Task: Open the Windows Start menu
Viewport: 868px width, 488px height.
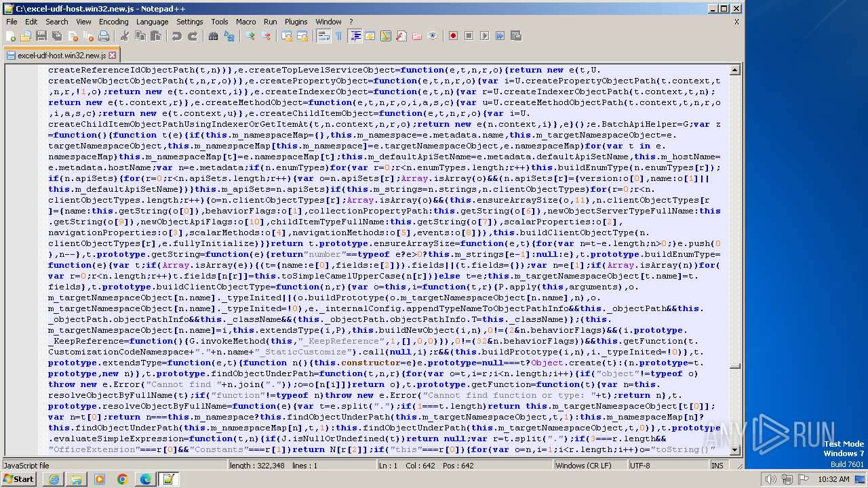Action: tap(19, 479)
